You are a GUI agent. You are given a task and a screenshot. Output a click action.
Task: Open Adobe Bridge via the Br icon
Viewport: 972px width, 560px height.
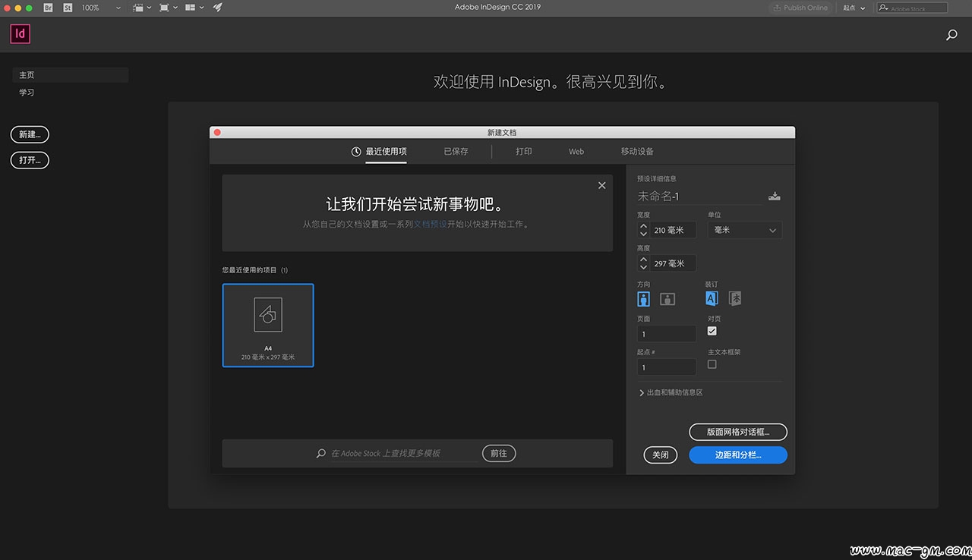[49, 7]
